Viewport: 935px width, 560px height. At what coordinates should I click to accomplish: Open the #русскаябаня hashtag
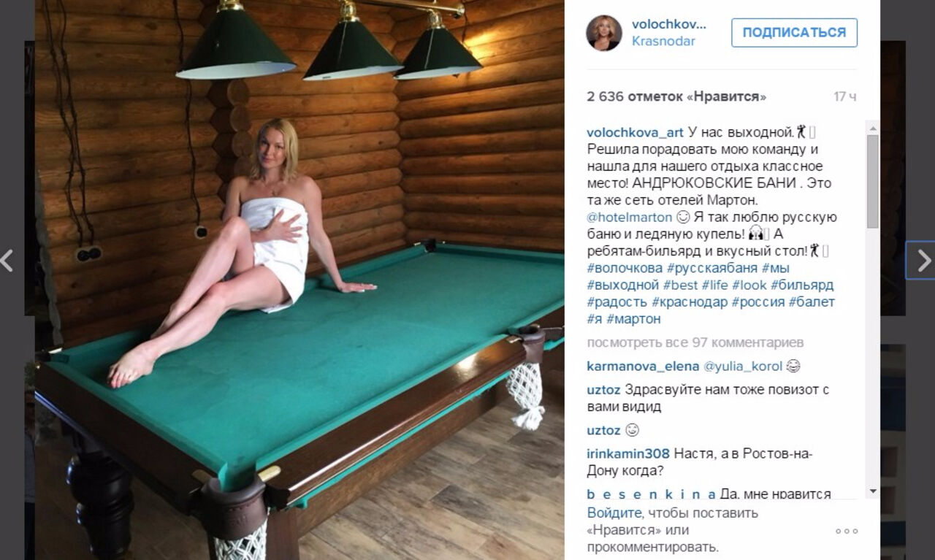[711, 268]
